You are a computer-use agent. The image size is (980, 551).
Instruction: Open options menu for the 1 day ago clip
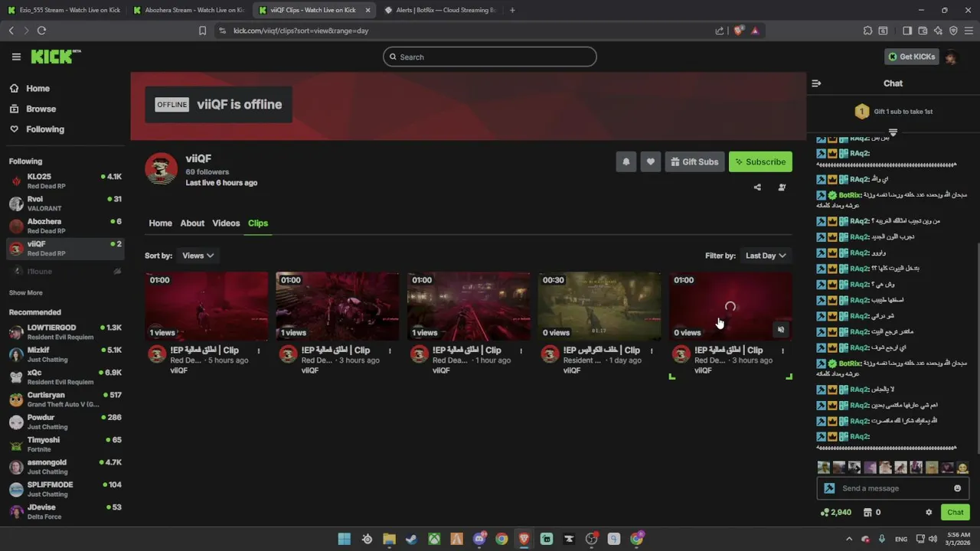(652, 350)
